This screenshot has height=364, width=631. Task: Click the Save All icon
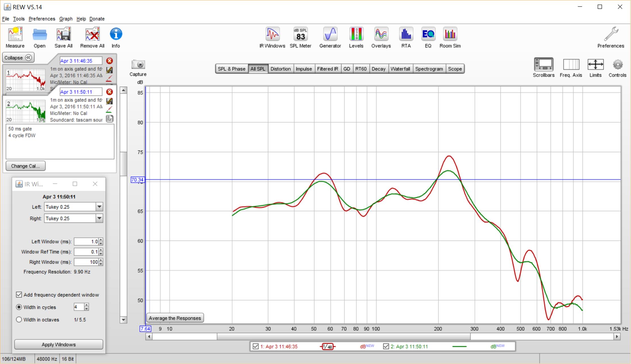click(64, 37)
